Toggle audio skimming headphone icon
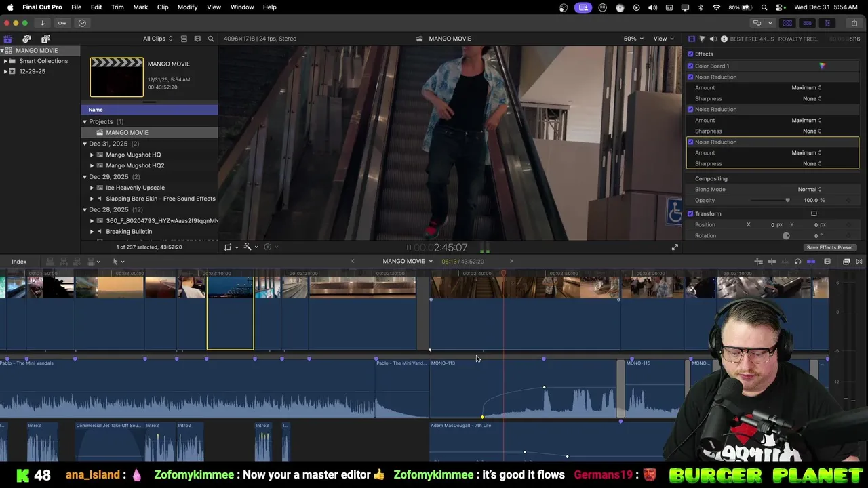868x488 pixels. click(x=797, y=262)
